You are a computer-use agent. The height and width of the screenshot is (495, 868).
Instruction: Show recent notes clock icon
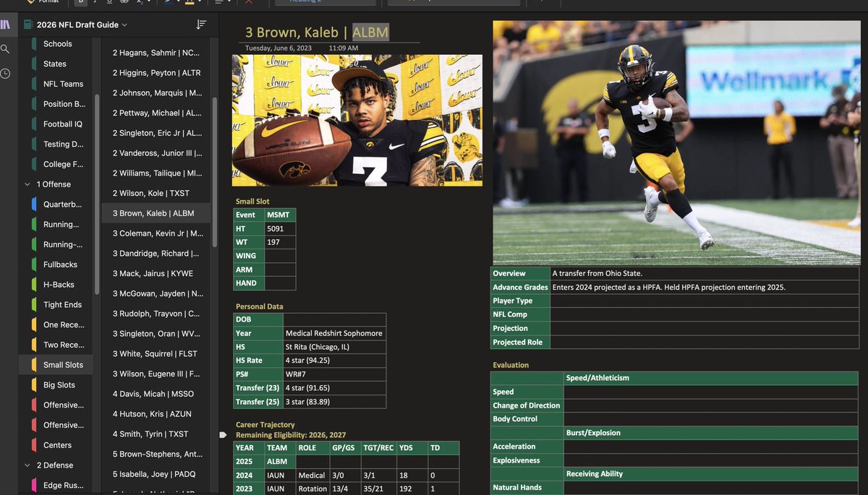pyautogui.click(x=6, y=74)
